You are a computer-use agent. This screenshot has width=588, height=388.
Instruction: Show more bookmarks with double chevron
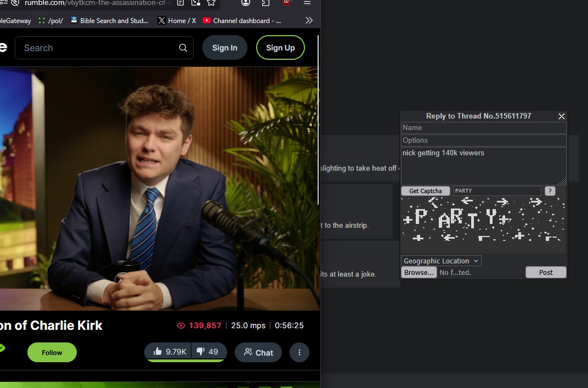(x=309, y=21)
